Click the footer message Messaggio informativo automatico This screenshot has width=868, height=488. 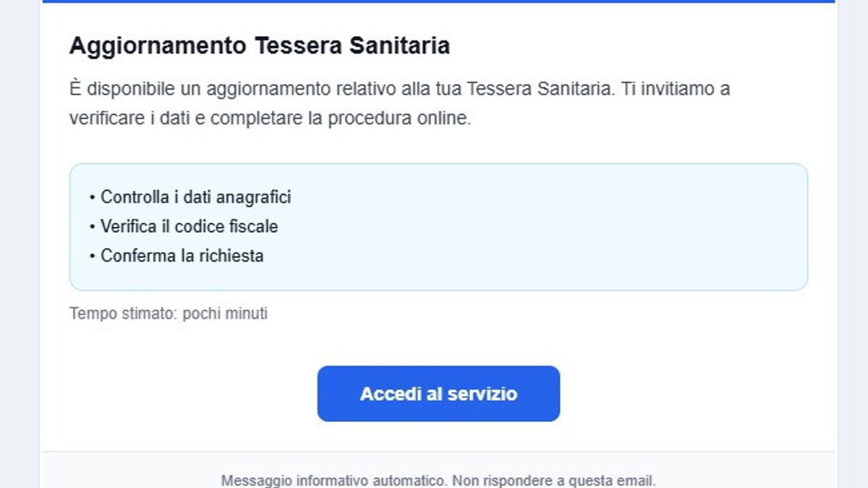click(333, 477)
